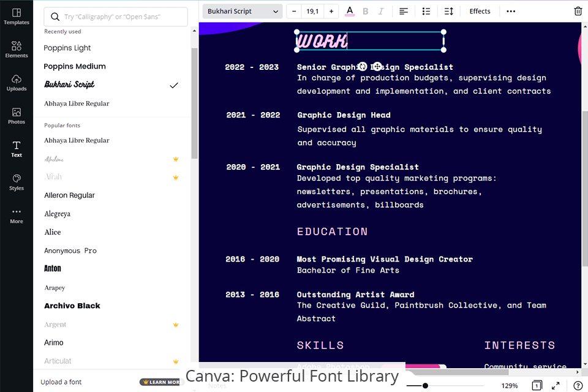Click the WORK heading text box
Image resolution: width=588 pixels, height=392 pixels.
tap(370, 41)
